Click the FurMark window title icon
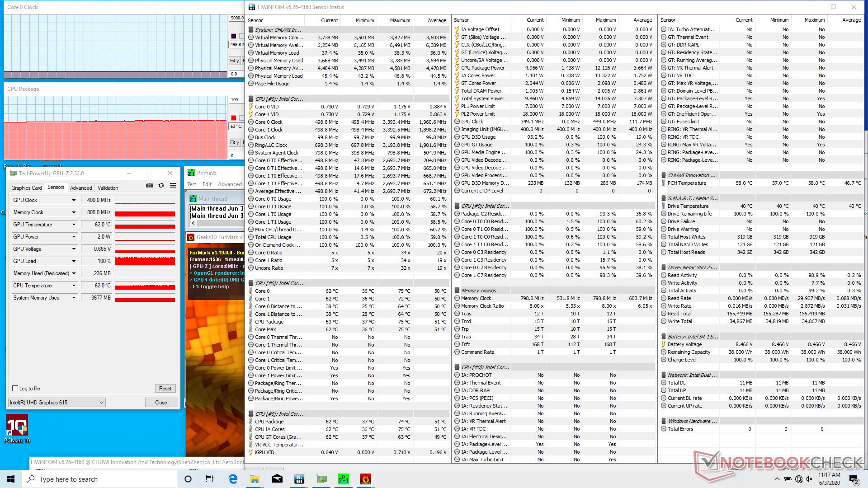 191,237
